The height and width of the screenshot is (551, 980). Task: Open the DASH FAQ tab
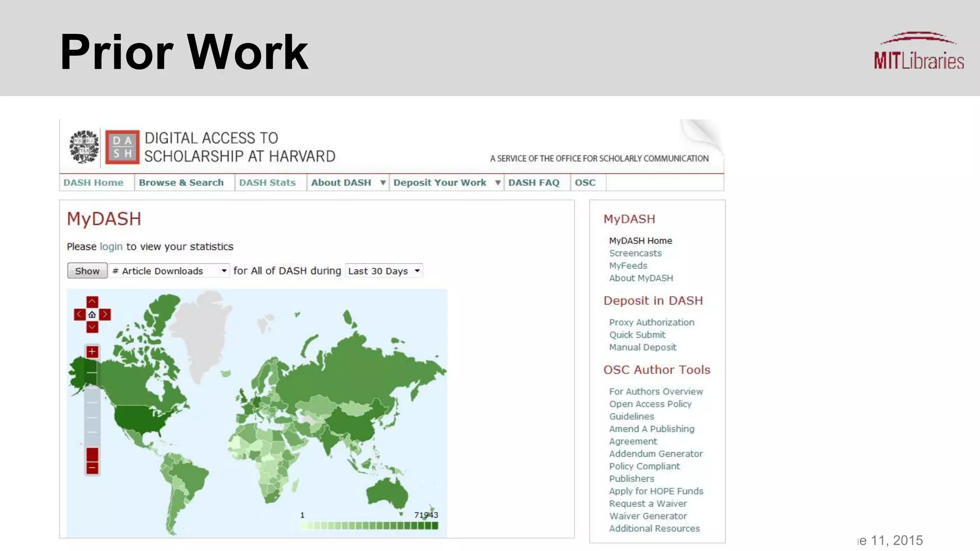[534, 183]
